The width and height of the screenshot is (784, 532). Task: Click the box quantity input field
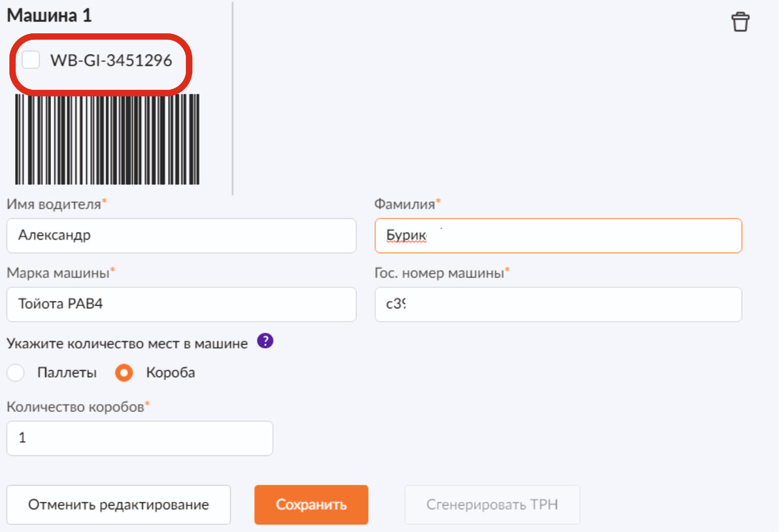coord(139,438)
